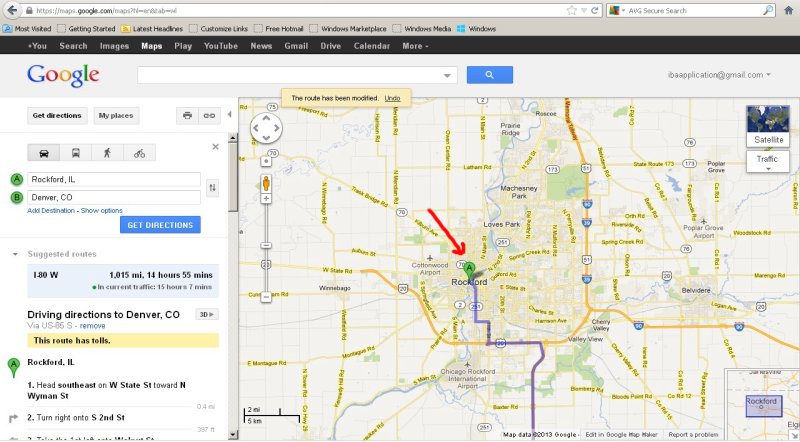
Task: Click Report a problem link
Action: [x=693, y=435]
